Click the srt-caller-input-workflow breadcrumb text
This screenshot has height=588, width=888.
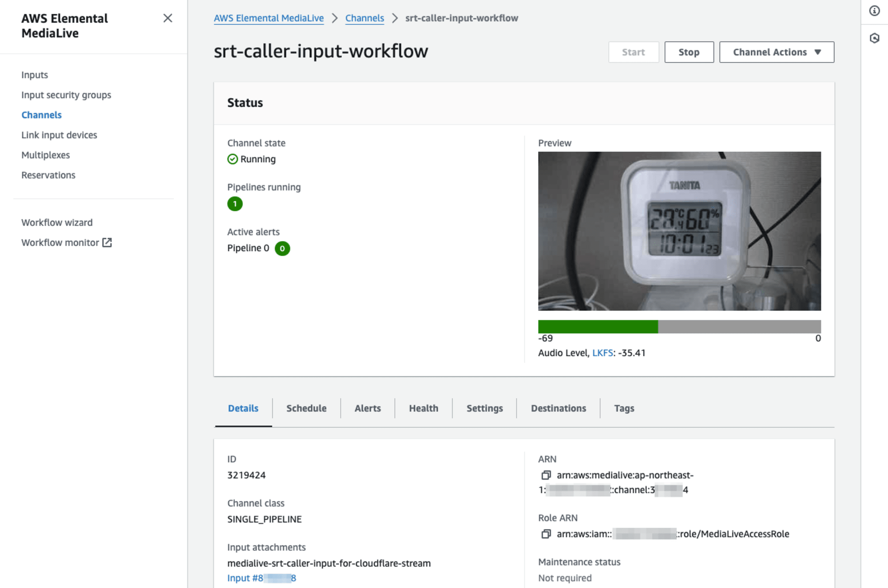(x=462, y=18)
